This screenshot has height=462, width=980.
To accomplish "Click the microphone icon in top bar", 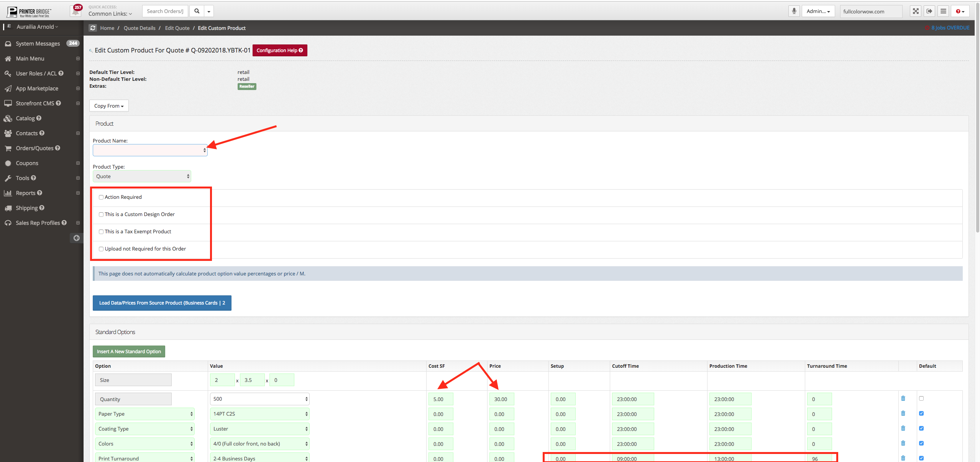I will coord(794,11).
